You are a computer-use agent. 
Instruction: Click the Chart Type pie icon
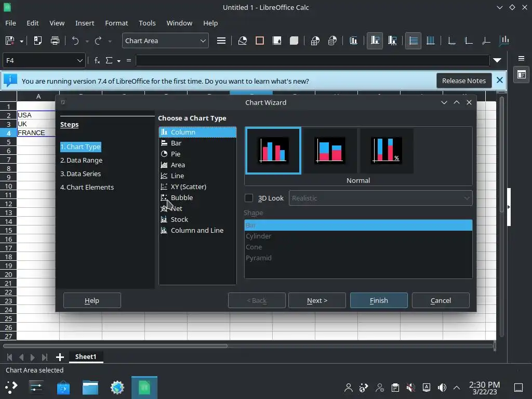click(x=242, y=41)
